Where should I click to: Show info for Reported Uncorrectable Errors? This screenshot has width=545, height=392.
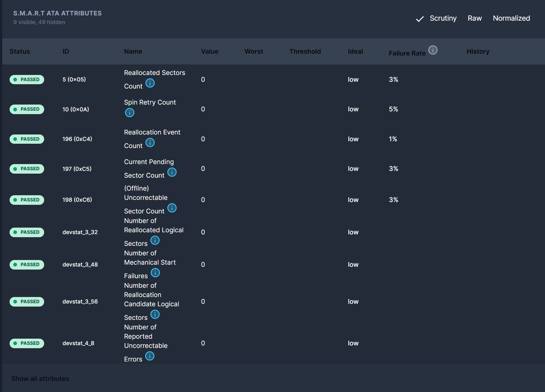[x=150, y=356]
